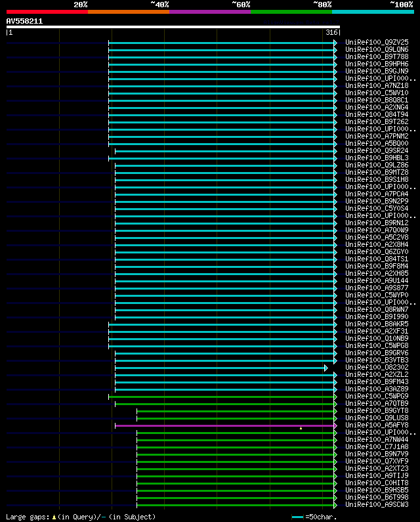The height and width of the screenshot is (522, 420).
Task: Open hit UniRef100_Q6ZGY0
Action: coord(377,251)
